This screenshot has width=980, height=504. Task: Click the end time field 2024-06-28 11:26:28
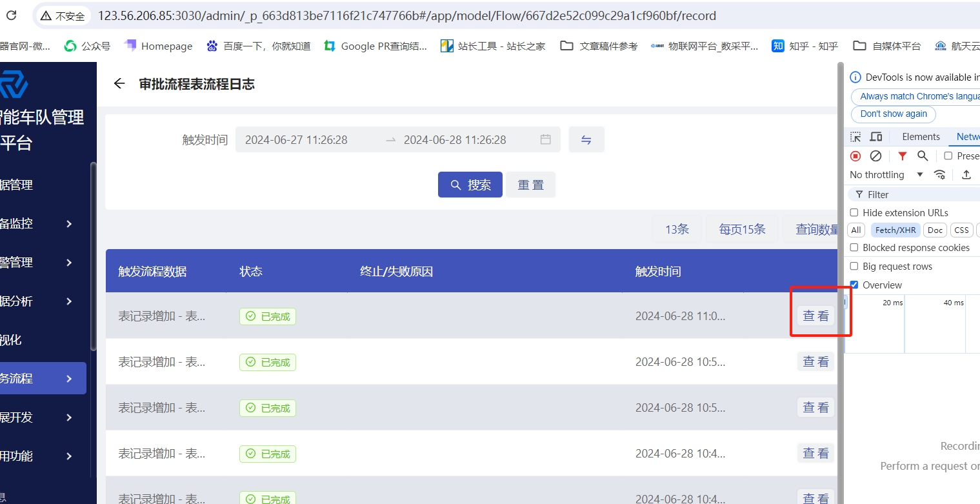[455, 139]
